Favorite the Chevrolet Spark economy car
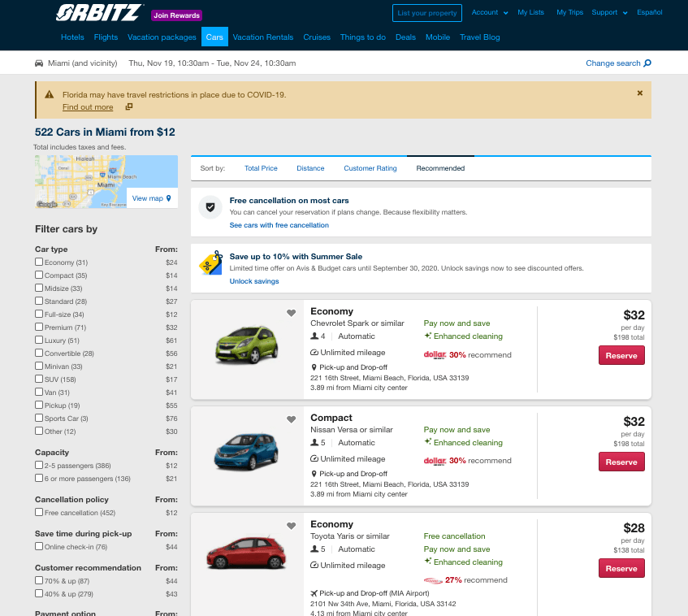 (292, 313)
